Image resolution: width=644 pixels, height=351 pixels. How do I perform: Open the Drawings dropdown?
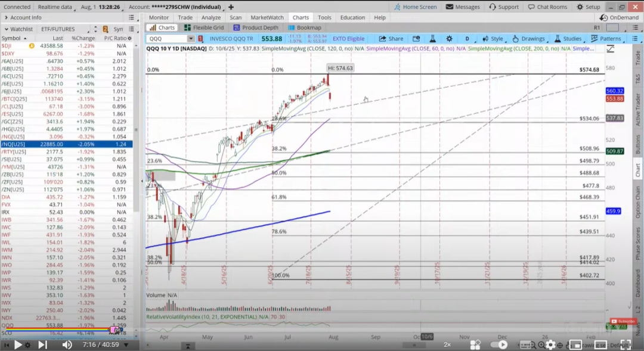click(530, 39)
